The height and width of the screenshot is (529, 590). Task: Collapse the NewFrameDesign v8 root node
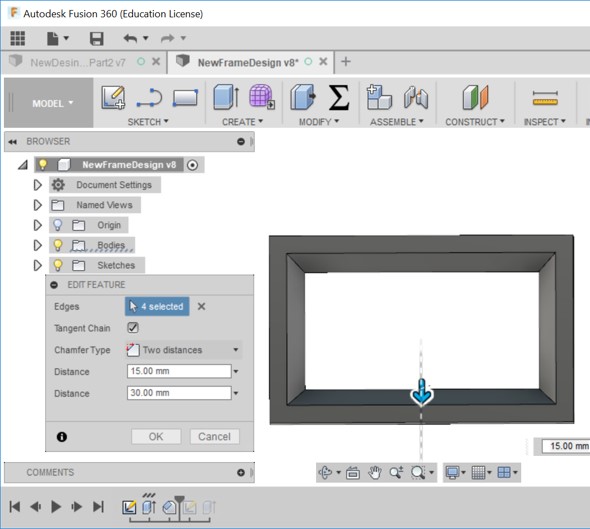pyautogui.click(x=23, y=165)
